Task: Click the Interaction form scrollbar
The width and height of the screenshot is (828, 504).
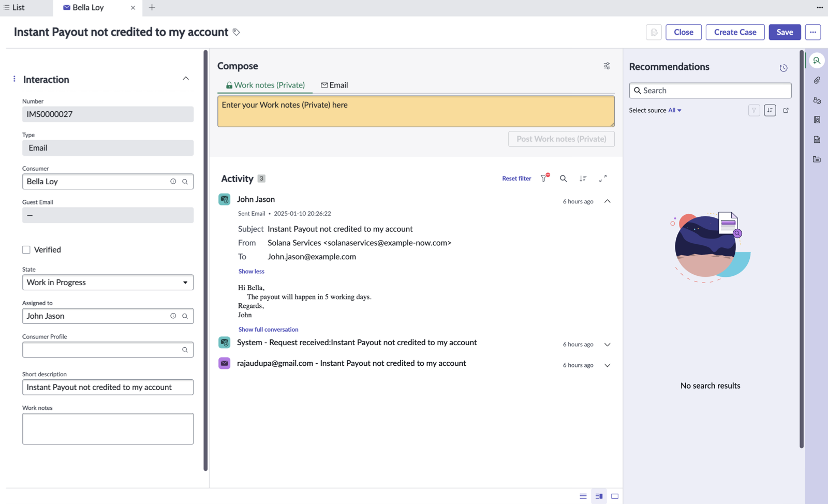Action: pyautogui.click(x=205, y=260)
